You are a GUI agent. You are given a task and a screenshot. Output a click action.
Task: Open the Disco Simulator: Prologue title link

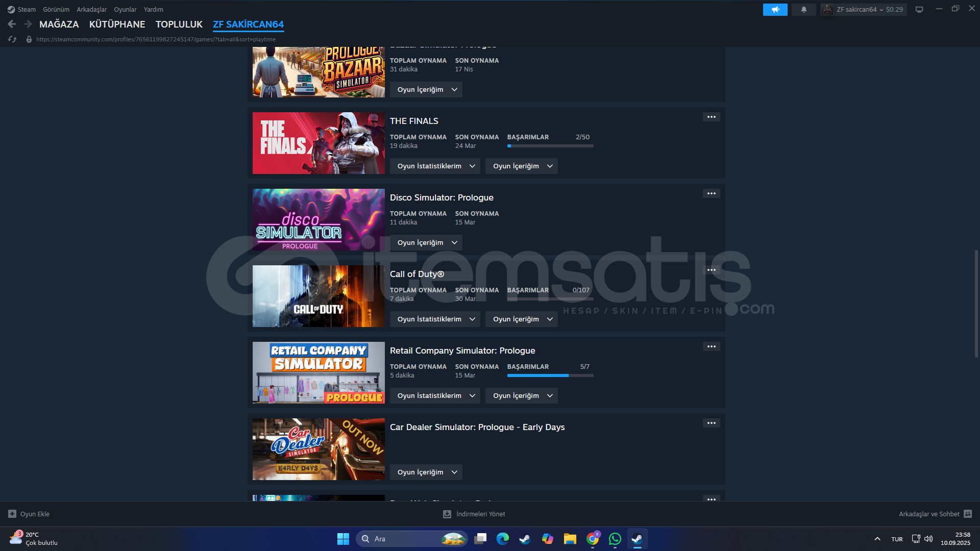pyautogui.click(x=442, y=197)
